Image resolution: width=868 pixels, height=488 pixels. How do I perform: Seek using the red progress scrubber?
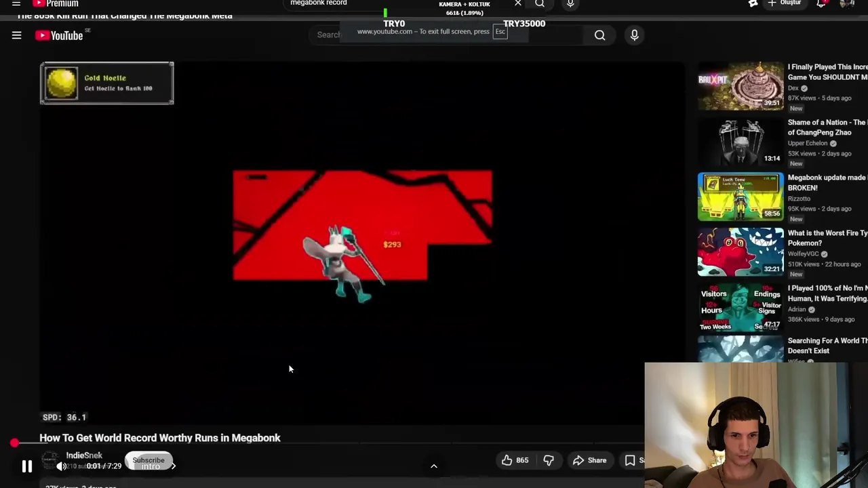point(14,443)
